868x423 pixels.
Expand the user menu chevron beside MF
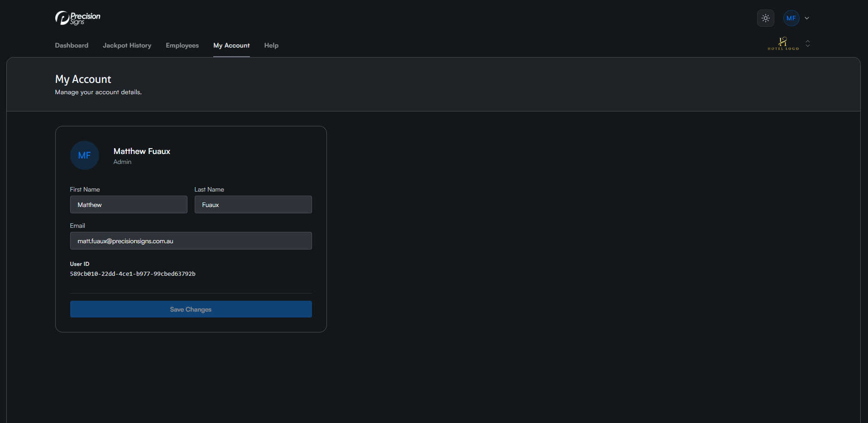coord(807,18)
